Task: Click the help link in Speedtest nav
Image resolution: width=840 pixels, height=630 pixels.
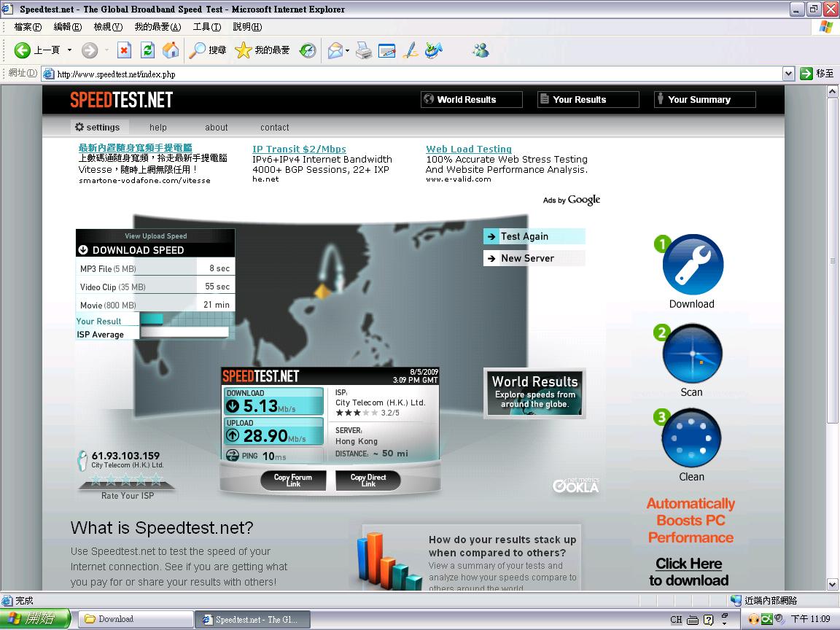Action: 158,128
